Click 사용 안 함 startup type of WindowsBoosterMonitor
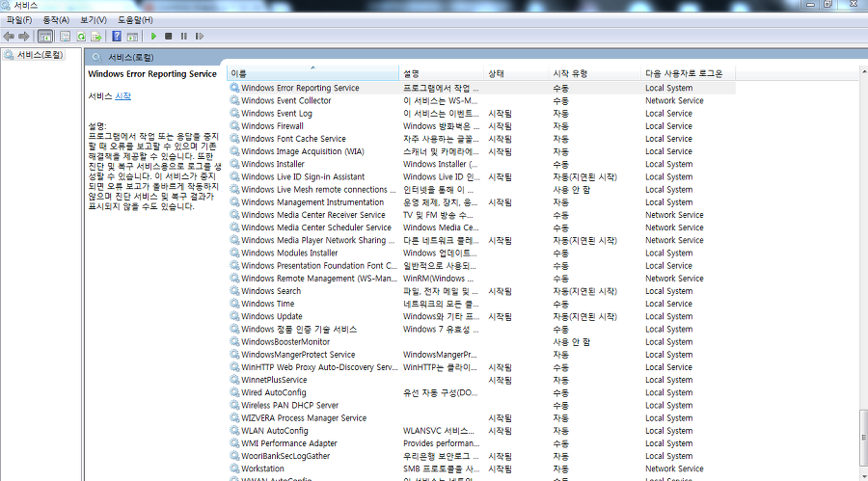The height and width of the screenshot is (481, 868). pos(571,342)
